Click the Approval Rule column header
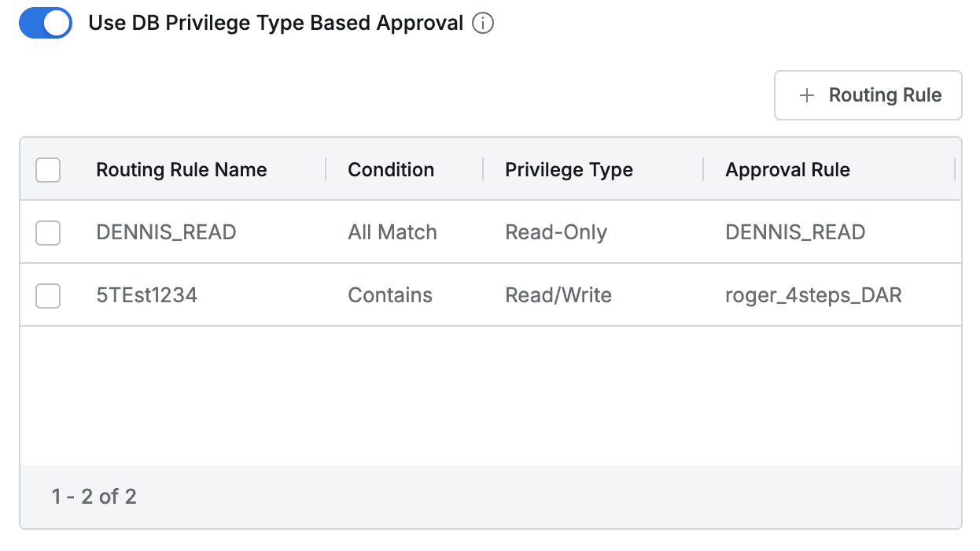 click(788, 169)
